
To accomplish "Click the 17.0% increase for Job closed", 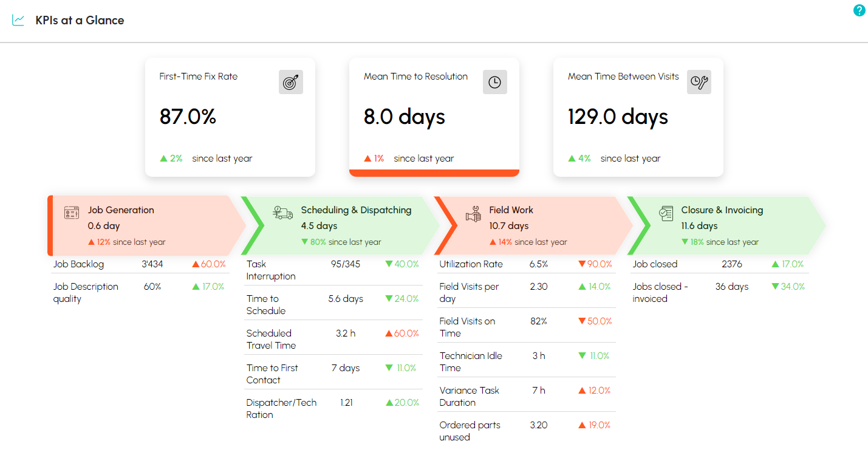I will pyautogui.click(x=788, y=264).
